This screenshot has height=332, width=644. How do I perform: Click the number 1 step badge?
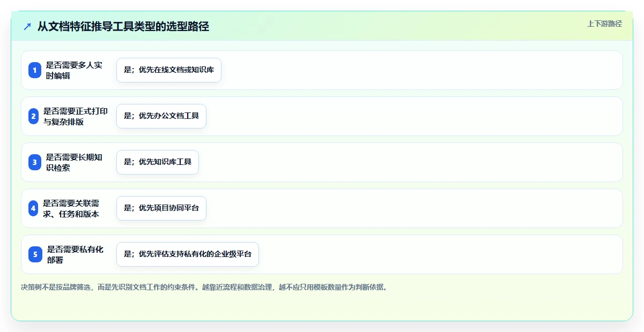(x=35, y=70)
